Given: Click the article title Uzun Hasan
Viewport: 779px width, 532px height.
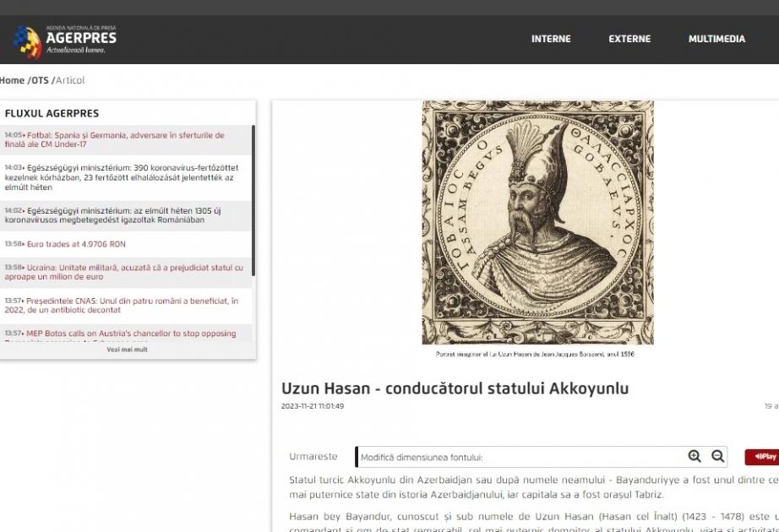Looking at the screenshot, I should click(x=455, y=388).
